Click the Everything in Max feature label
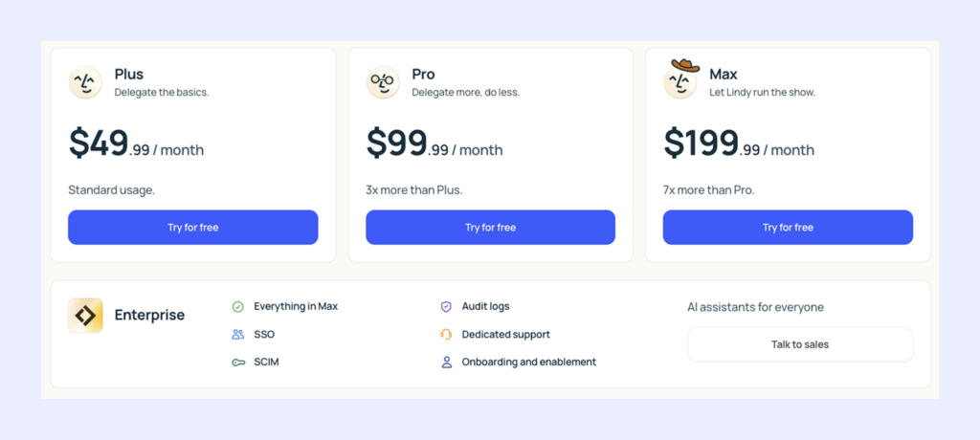The height and width of the screenshot is (440, 980). click(x=296, y=307)
